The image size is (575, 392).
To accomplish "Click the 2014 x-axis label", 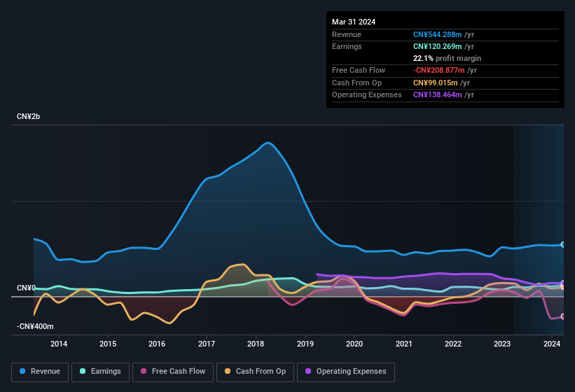I will tap(59, 344).
